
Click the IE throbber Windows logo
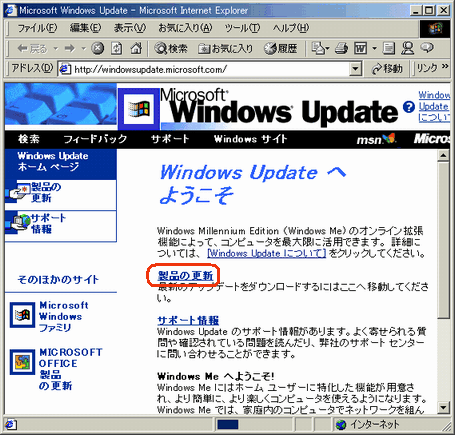(435, 28)
